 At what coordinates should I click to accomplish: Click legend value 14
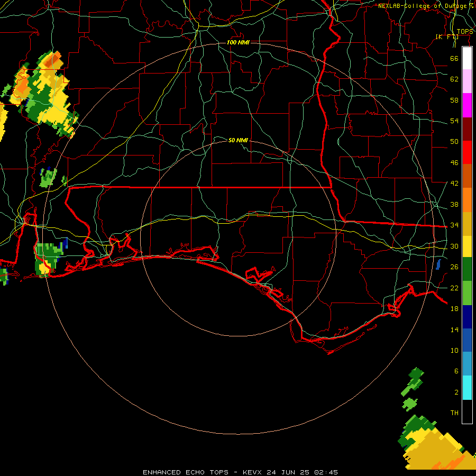(454, 329)
